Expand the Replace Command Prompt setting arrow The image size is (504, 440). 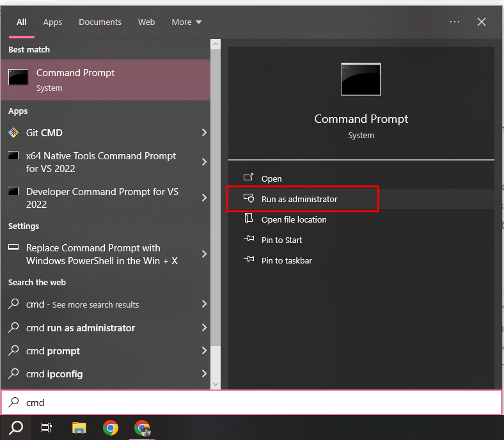(x=204, y=254)
